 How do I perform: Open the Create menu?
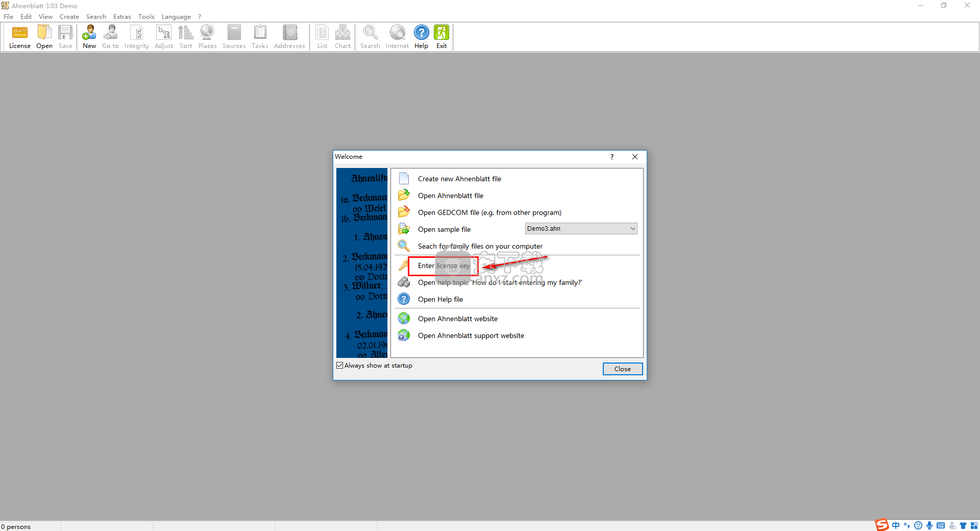[69, 16]
